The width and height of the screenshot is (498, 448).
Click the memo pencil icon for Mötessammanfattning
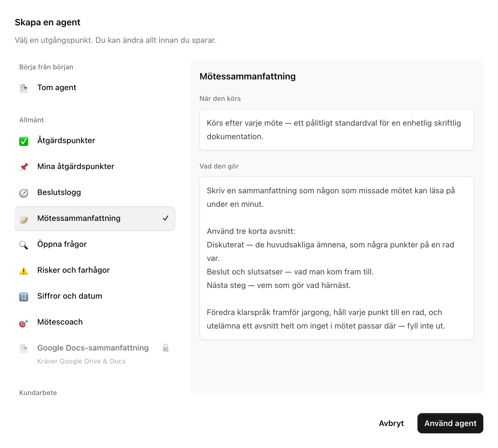coord(24,219)
